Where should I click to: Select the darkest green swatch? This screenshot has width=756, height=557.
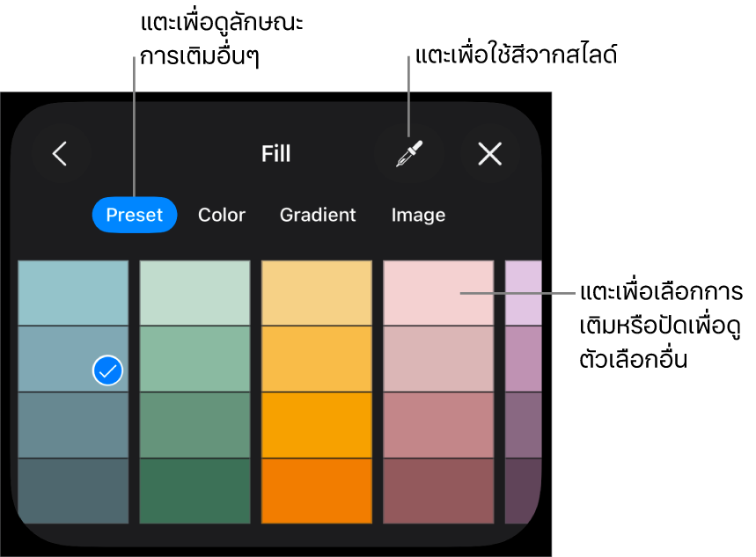coord(195,491)
